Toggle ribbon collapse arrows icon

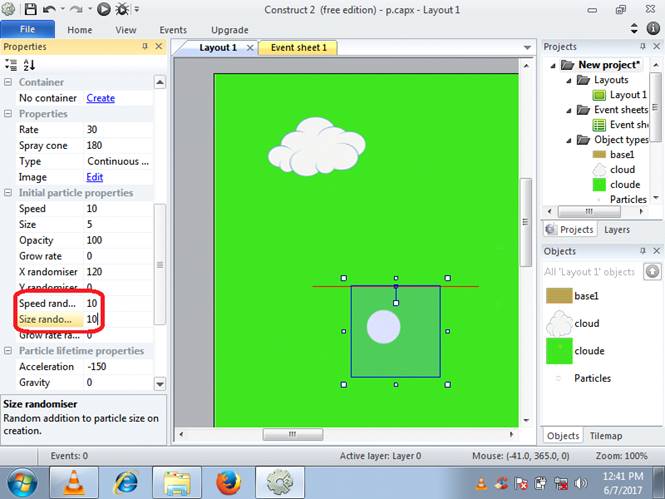[x=634, y=29]
